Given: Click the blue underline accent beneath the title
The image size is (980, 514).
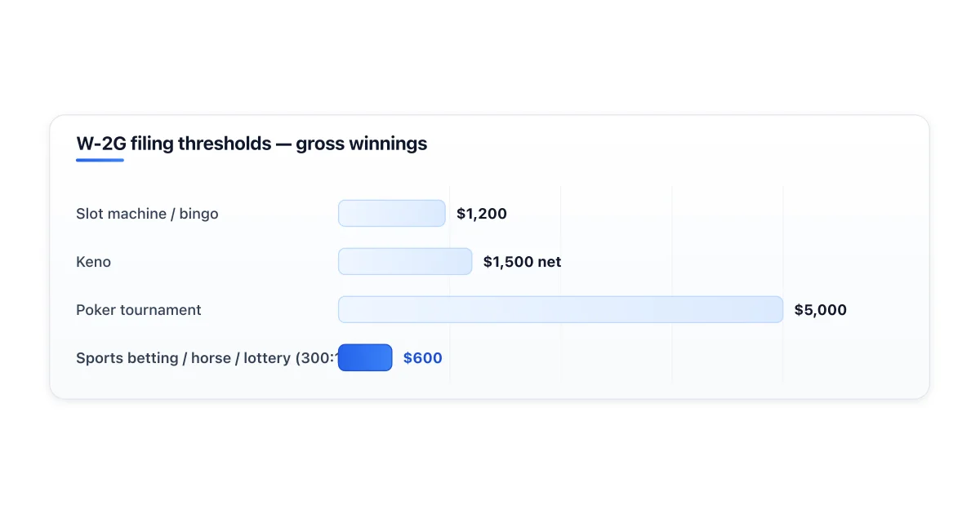Looking at the screenshot, I should coord(100,160).
